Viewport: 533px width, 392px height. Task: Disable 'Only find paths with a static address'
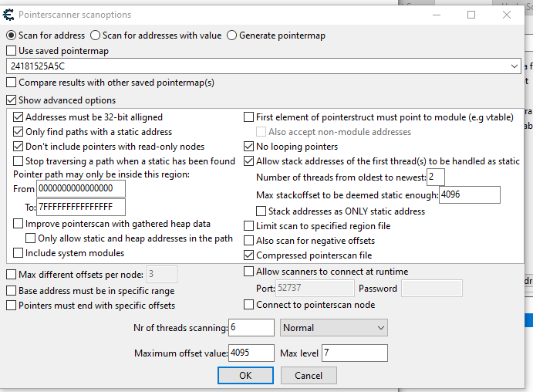19,132
